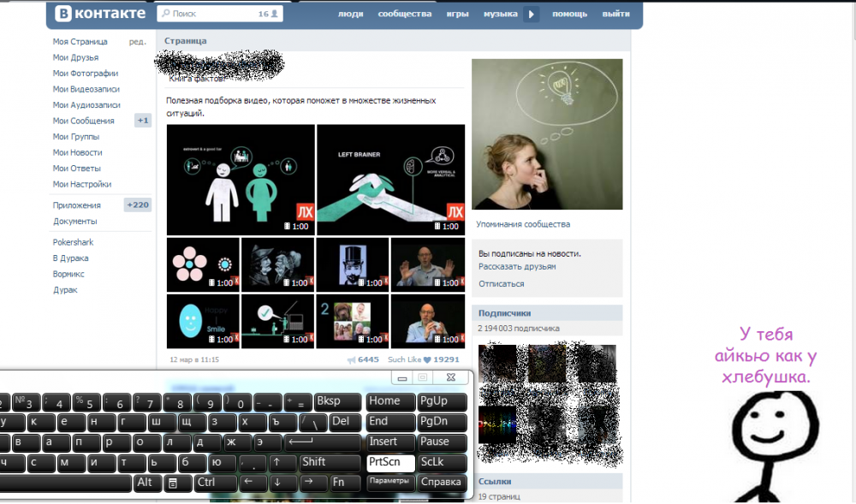Click the Such Like label on the post

(404, 360)
